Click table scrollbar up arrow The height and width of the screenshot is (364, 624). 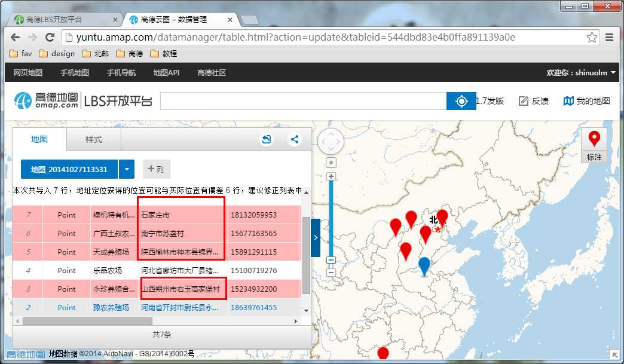pyautogui.click(x=306, y=192)
